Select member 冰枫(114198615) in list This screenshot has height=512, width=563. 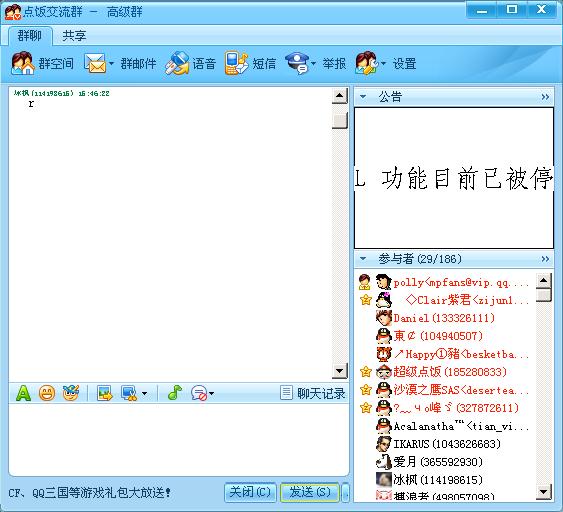[x=444, y=480]
